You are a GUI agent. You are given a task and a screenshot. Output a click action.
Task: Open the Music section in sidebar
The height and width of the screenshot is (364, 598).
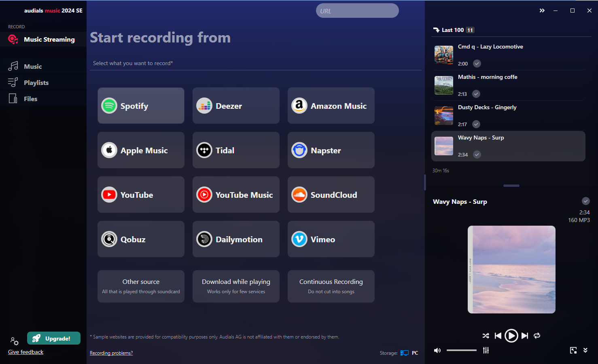point(43,66)
